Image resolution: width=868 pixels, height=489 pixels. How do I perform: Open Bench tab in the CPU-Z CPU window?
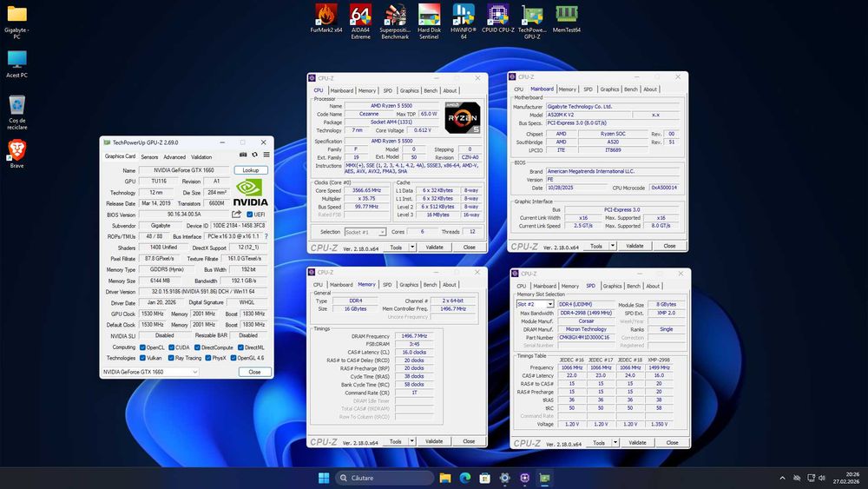point(431,91)
